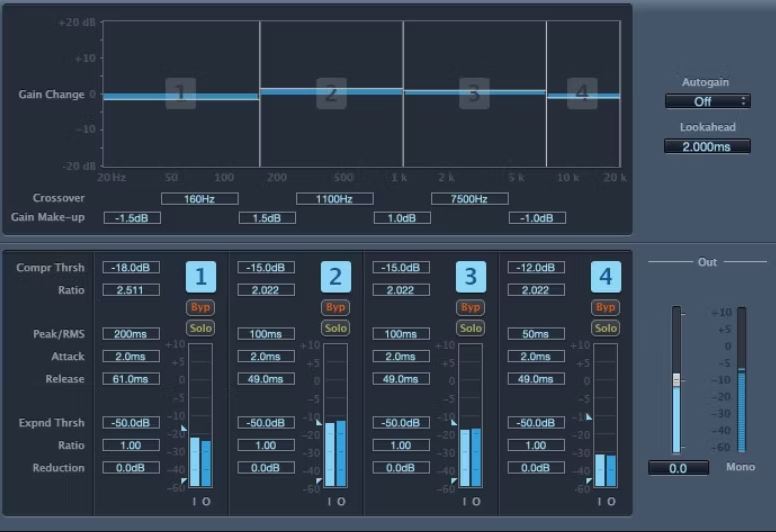Click band 1 graph label in display
This screenshot has width=776, height=532.
(181, 93)
